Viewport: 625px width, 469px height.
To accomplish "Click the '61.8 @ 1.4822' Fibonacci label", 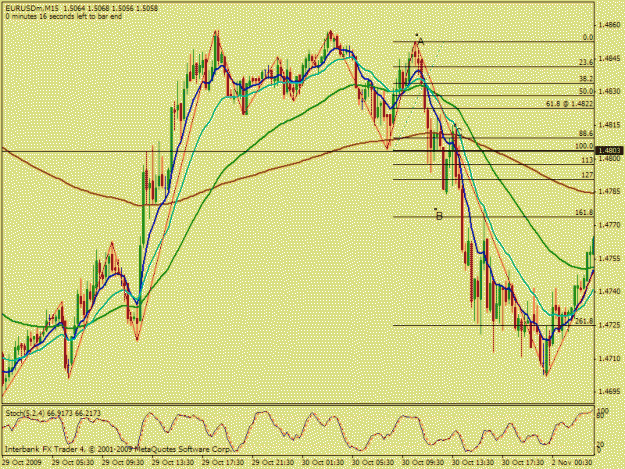I will pos(570,104).
